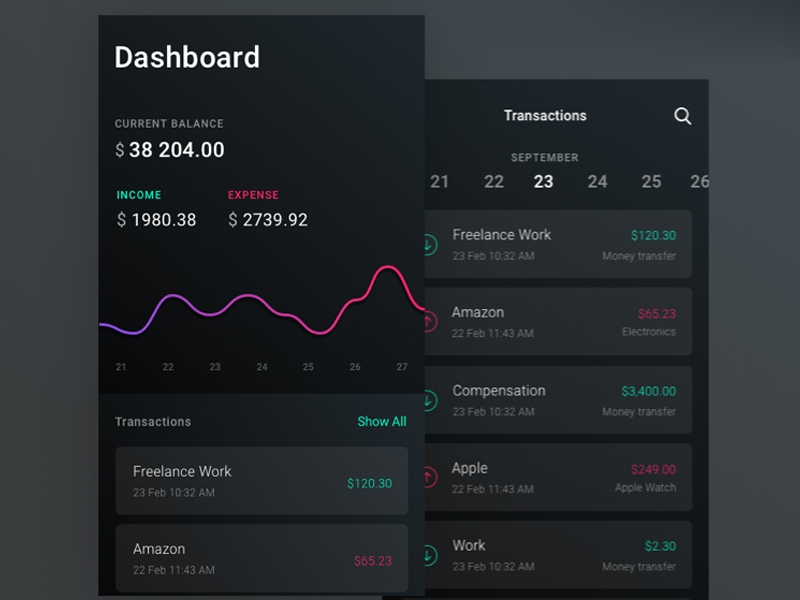Click the 23 label on the chart axis

[x=215, y=367]
